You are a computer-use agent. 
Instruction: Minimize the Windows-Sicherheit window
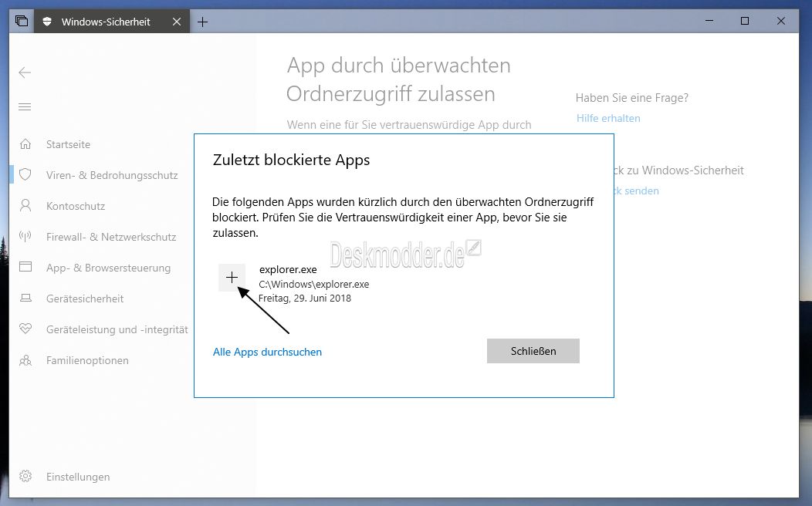[x=709, y=22]
